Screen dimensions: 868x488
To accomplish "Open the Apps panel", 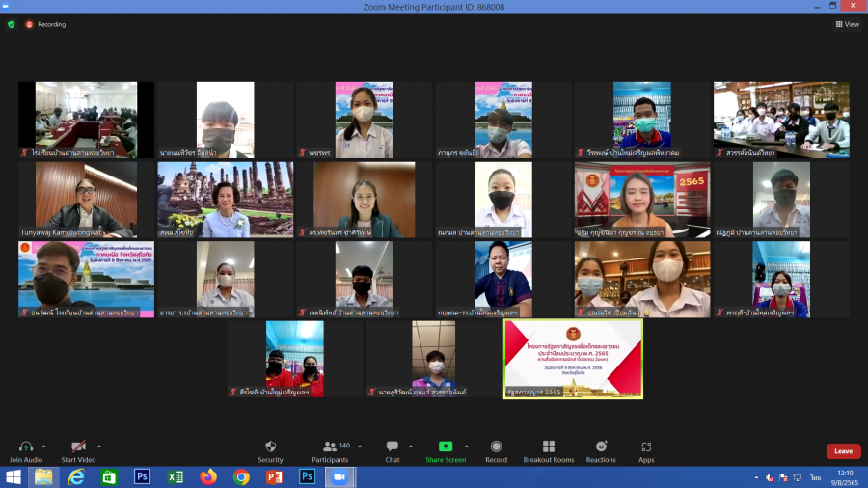I will [646, 447].
